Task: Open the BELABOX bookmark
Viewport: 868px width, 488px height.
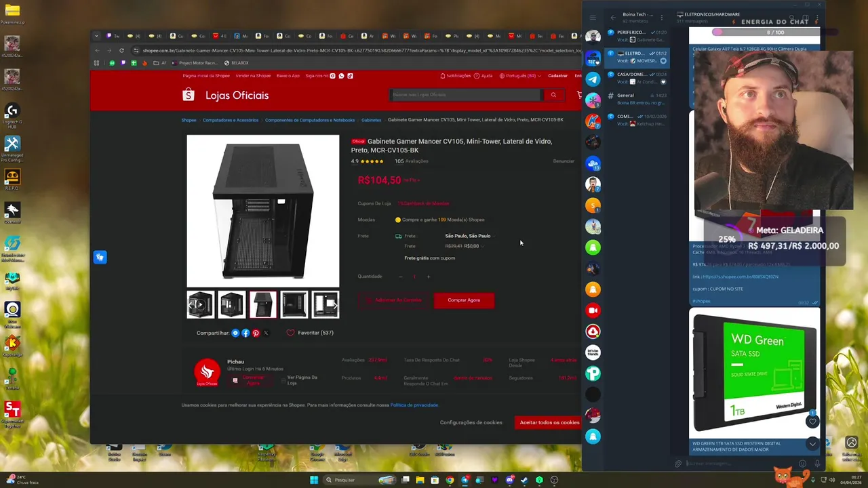Action: [x=236, y=63]
